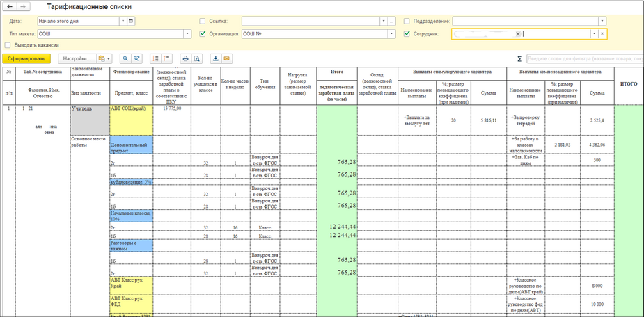The height and width of the screenshot is (317, 644).
Task: Open the Дата period dropdown list
Action: pos(123,21)
